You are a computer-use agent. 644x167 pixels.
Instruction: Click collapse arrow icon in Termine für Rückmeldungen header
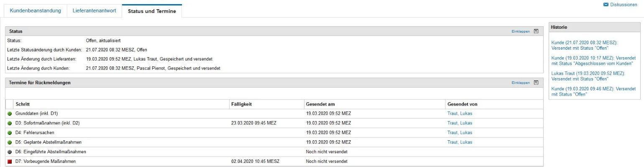536,83
